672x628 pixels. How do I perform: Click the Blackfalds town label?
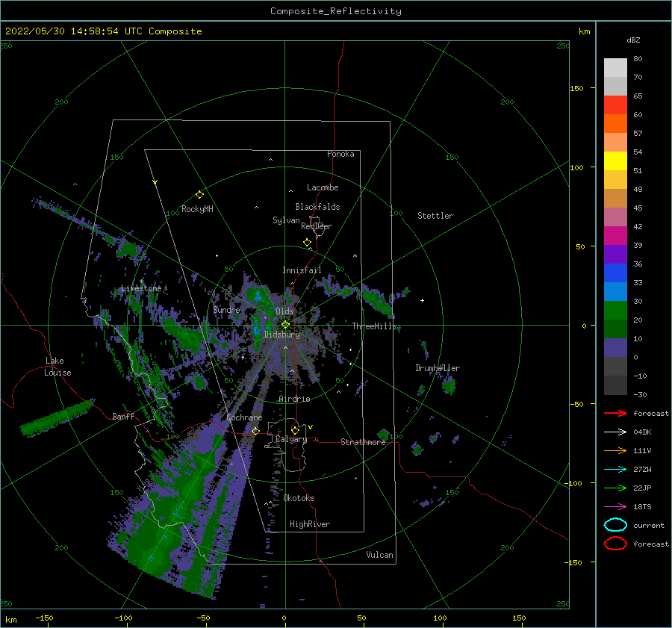(317, 207)
